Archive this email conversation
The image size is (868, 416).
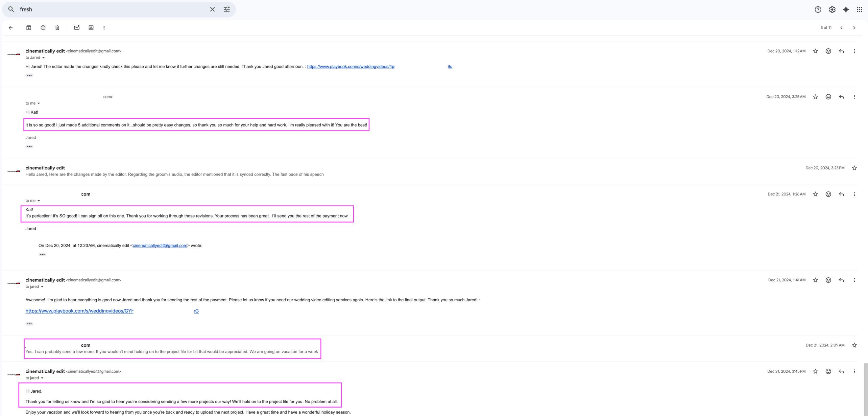click(x=29, y=28)
